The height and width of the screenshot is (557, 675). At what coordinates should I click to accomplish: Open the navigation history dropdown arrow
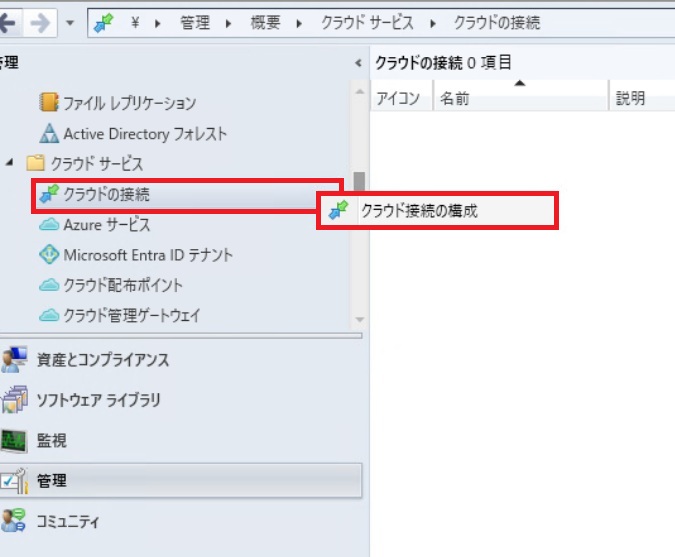[x=69, y=21]
